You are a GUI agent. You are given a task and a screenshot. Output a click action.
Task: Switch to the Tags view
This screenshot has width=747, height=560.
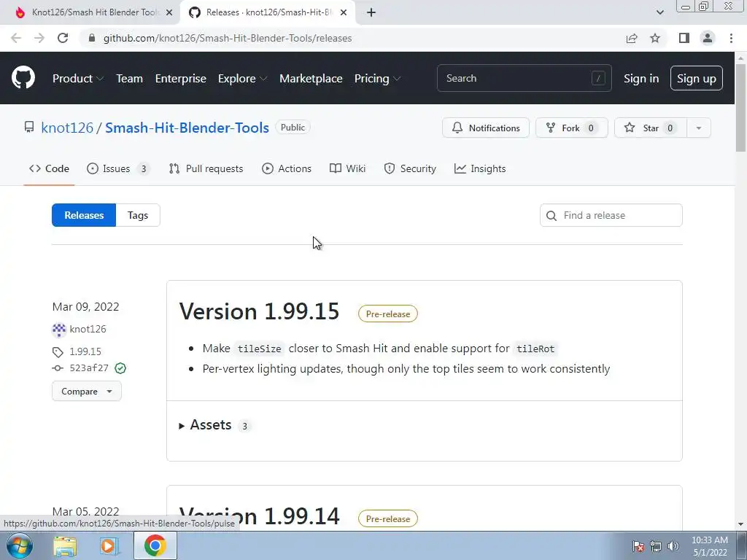(x=138, y=215)
